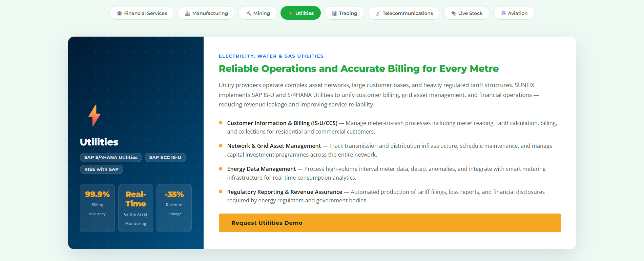Viewport: 644px width, 261px height.
Task: Click the -35% Revenue Leakage stat card
Action: click(x=174, y=208)
